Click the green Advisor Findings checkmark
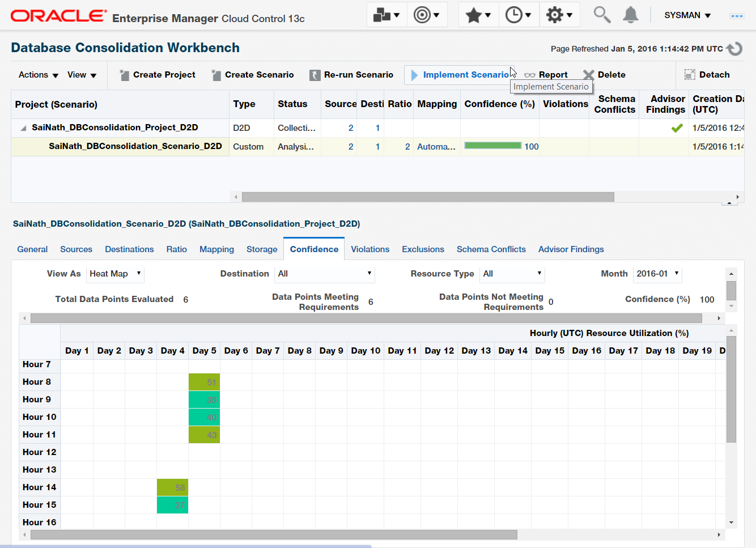 677,128
